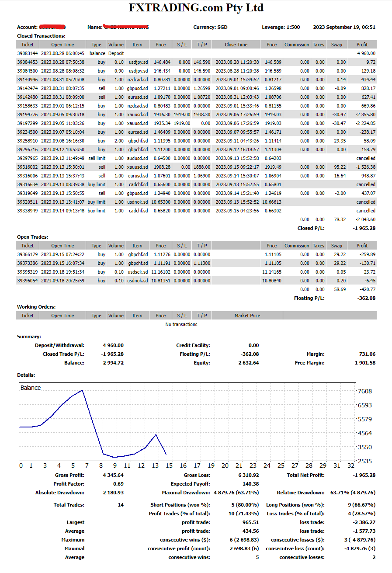392x573 pixels.
Task: Click the Closed P/L label under closed transactions
Action: click(x=311, y=228)
